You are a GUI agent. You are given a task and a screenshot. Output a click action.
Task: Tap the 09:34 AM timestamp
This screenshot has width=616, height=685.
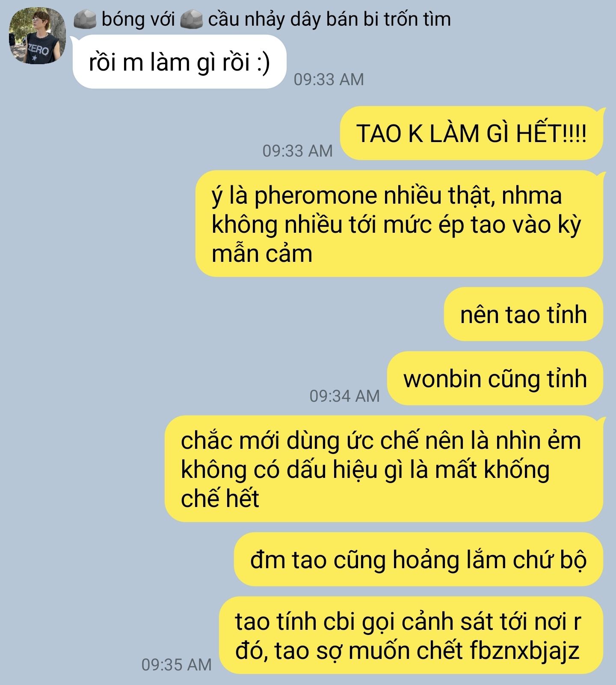[344, 396]
